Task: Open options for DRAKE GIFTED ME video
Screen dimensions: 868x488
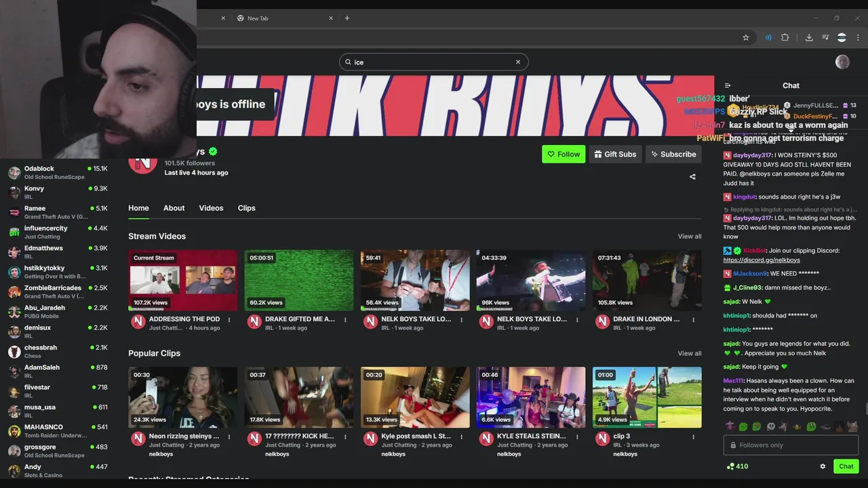Action: (345, 320)
